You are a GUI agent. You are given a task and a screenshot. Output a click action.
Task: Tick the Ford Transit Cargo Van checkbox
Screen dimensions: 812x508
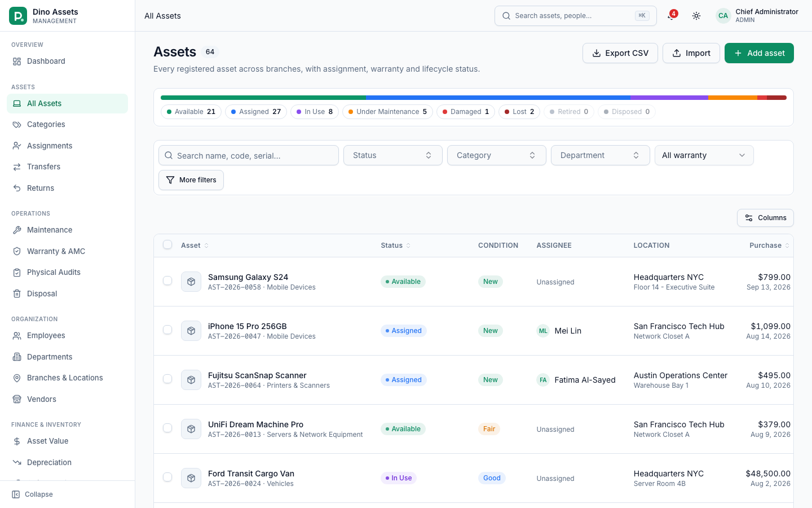tap(167, 477)
